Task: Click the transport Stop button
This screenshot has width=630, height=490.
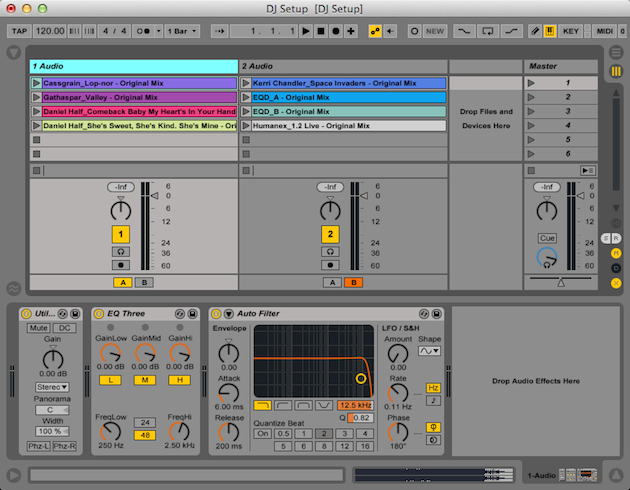Action: pyautogui.click(x=321, y=31)
